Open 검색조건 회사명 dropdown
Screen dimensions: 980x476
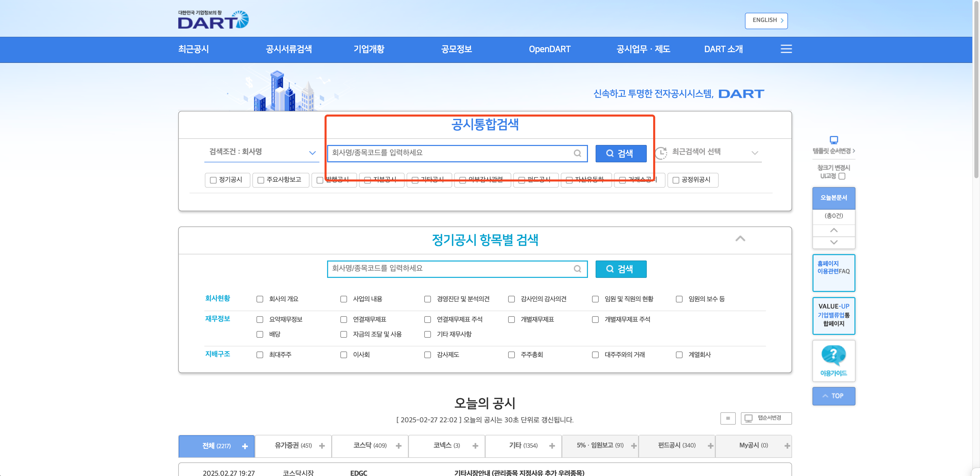click(262, 152)
